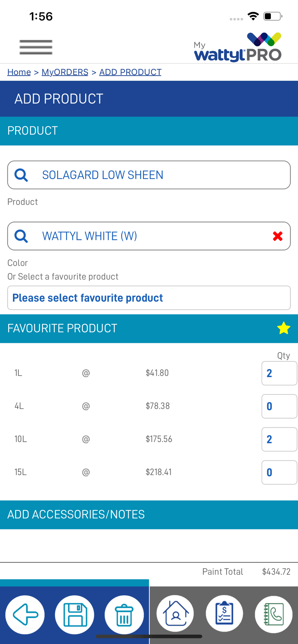Select the ADD PRODUCT breadcrumb link
The image size is (298, 644).
point(130,72)
